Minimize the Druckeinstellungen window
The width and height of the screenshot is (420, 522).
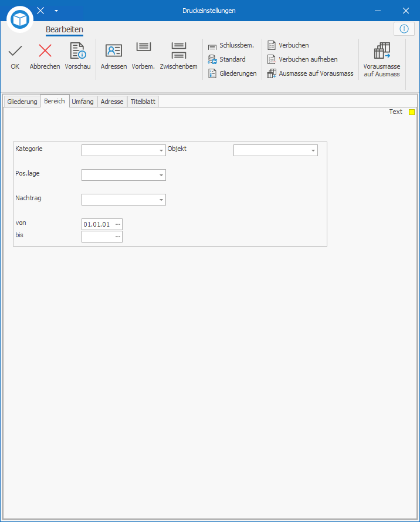click(378, 11)
